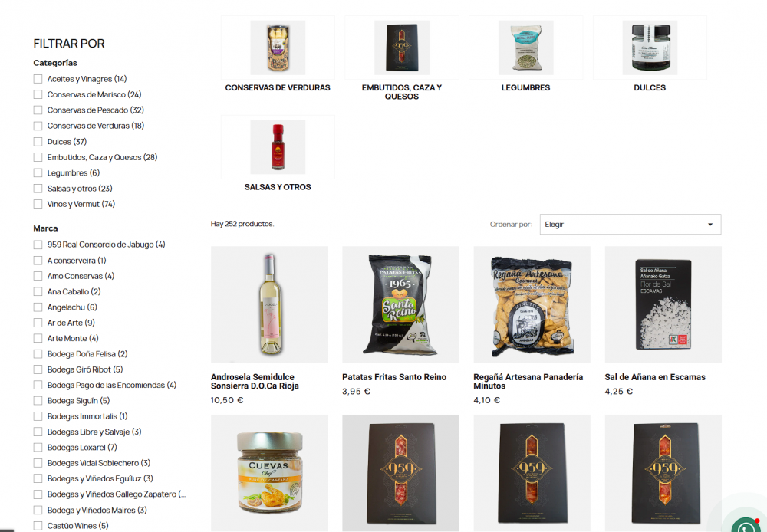Enable the Vinos y Vermut filter checkbox
This screenshot has width=767, height=532.
38,204
